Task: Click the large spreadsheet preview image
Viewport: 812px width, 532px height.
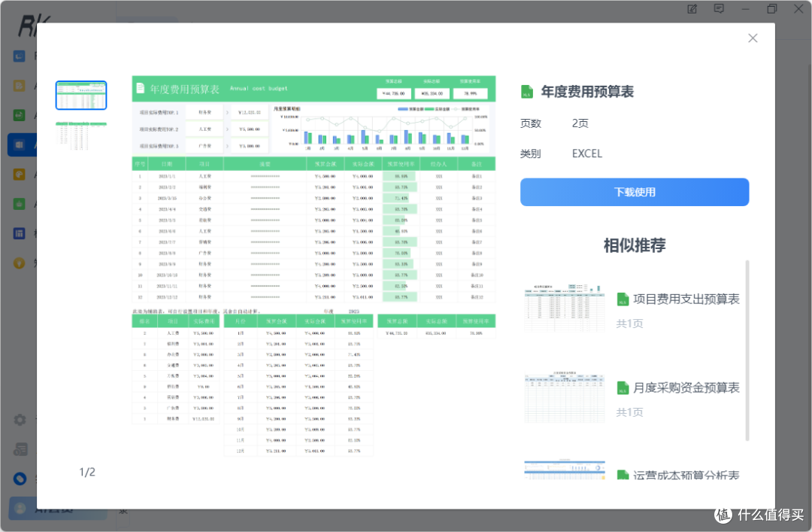Action: [x=314, y=266]
